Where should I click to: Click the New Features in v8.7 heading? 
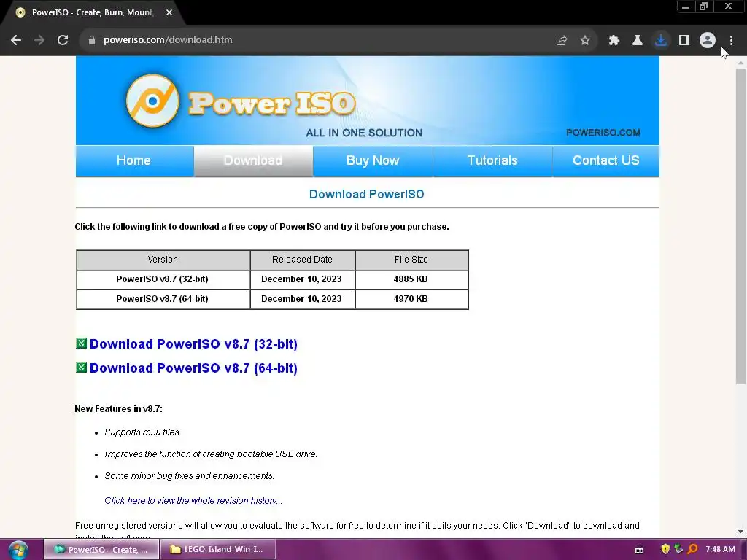click(119, 409)
